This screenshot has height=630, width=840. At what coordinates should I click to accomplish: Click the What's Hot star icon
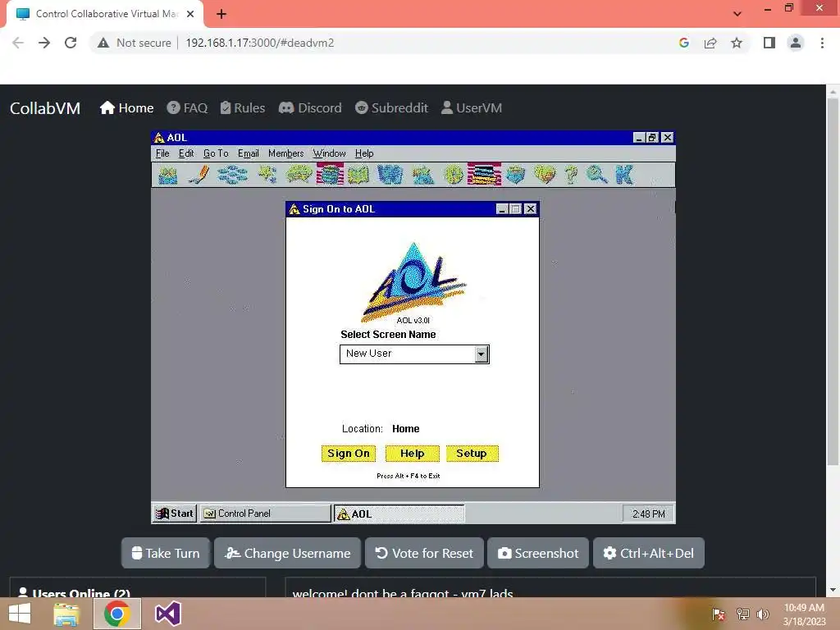[x=267, y=176]
